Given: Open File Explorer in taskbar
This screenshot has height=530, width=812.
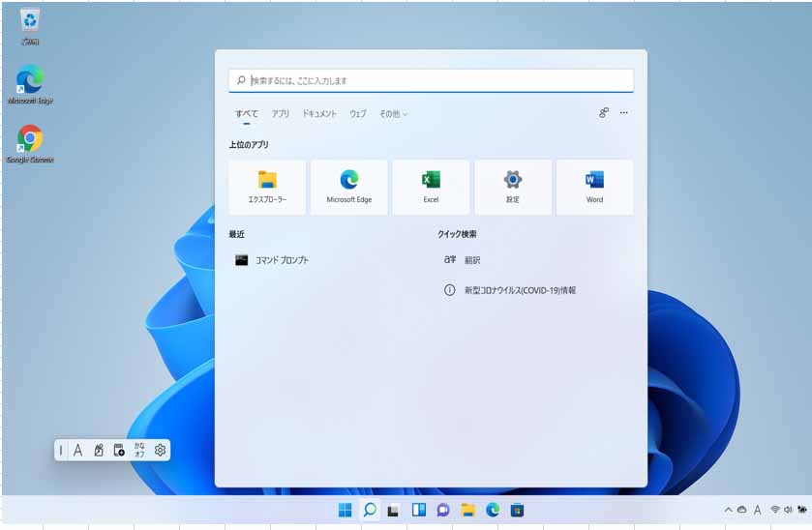Looking at the screenshot, I should [x=467, y=511].
